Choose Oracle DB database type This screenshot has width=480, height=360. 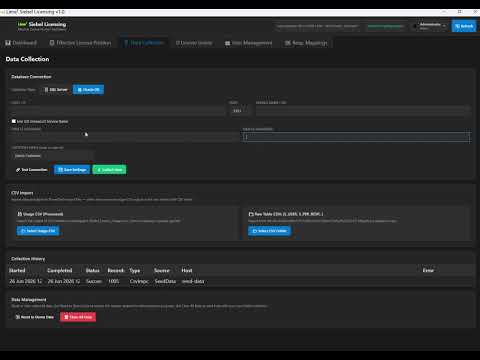click(x=88, y=90)
